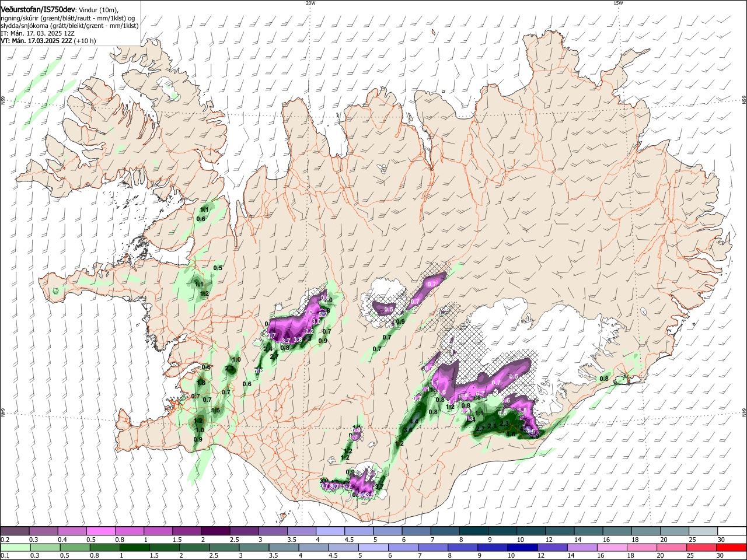Click the pale green 0.1–0.3 rain legend swatch

point(15,547)
